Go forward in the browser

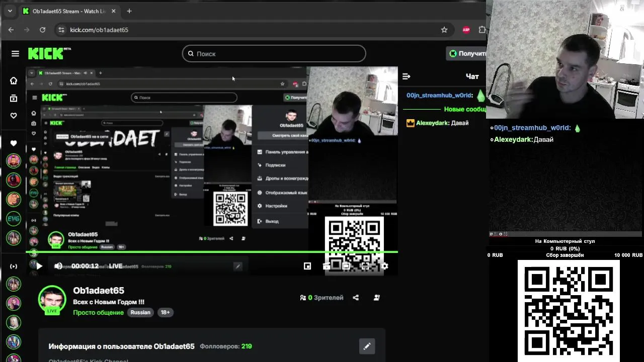pos(27,30)
